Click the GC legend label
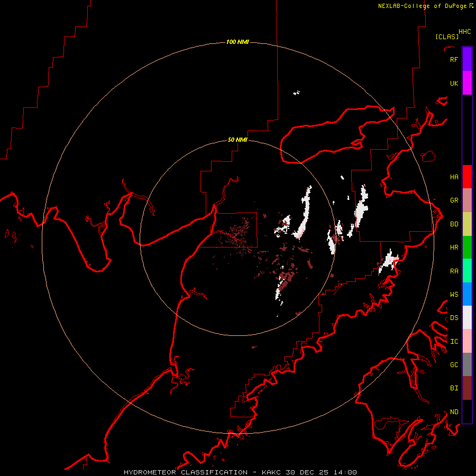Screen dimensions: 476x476 [x=454, y=365]
